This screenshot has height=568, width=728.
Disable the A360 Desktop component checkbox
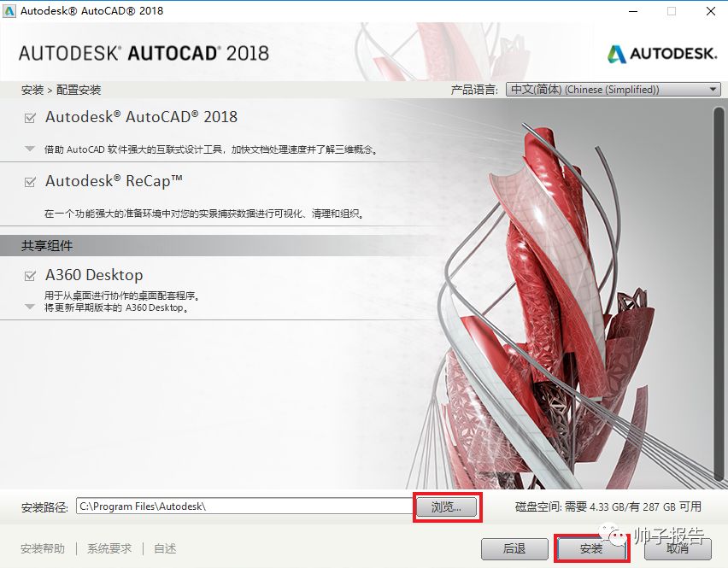pos(28,275)
